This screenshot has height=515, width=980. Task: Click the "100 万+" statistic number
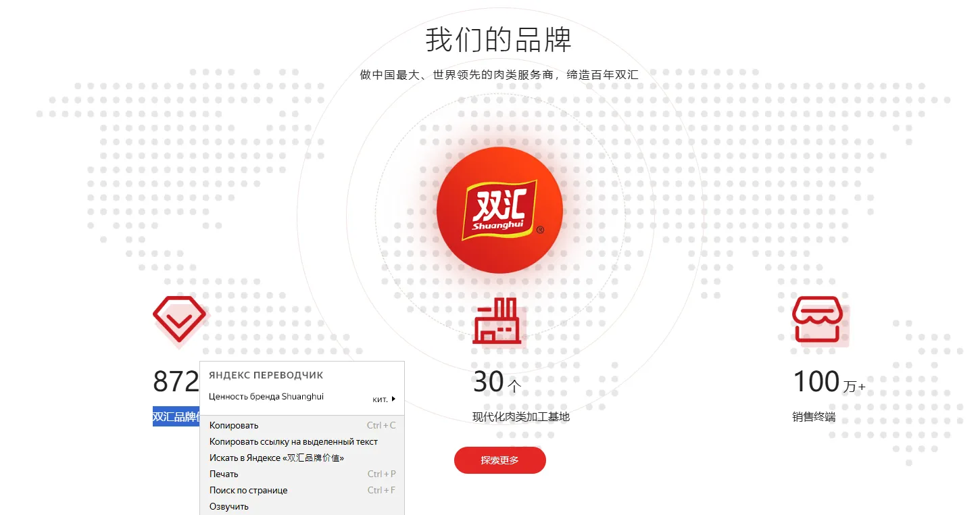828,383
